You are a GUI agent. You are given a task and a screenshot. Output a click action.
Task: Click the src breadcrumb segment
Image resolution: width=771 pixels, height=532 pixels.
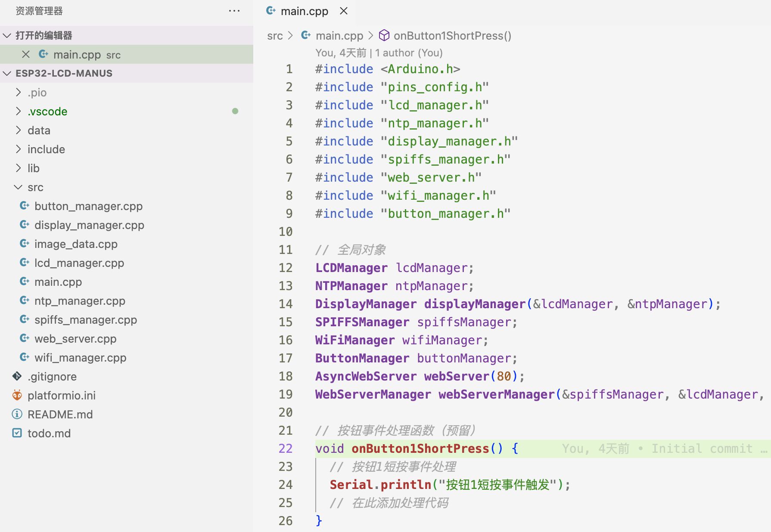point(275,36)
